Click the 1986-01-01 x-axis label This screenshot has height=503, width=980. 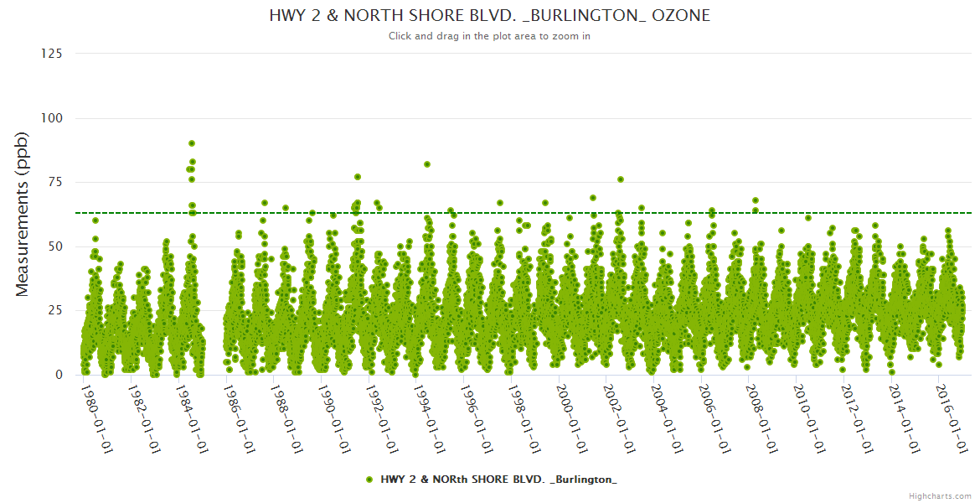[x=240, y=417]
